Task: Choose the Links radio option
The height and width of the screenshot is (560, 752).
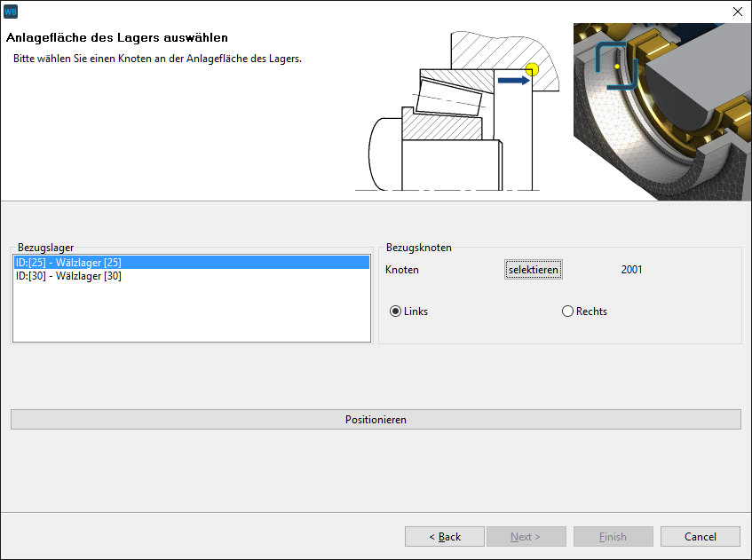Action: coord(396,312)
